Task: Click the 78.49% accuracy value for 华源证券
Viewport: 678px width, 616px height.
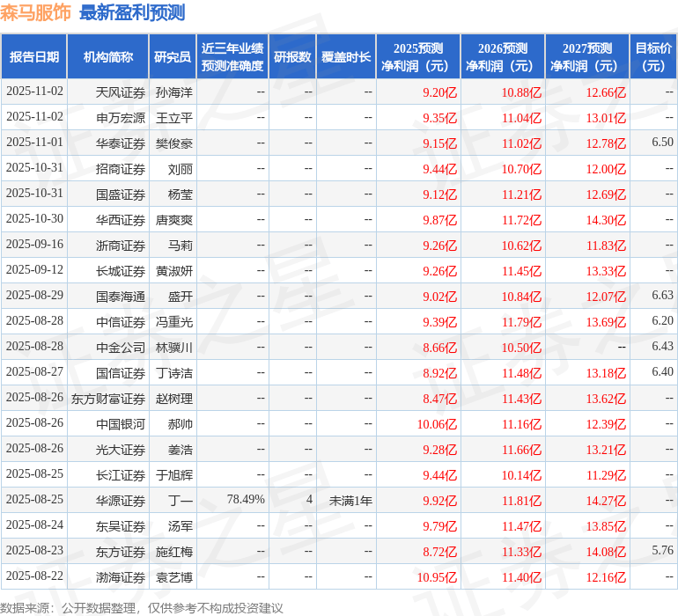Action: pyautogui.click(x=246, y=500)
